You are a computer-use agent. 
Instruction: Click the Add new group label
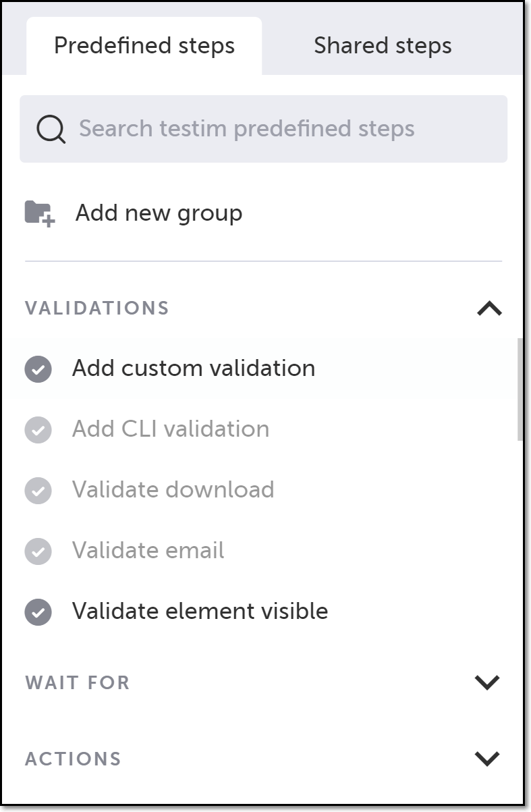[159, 213]
